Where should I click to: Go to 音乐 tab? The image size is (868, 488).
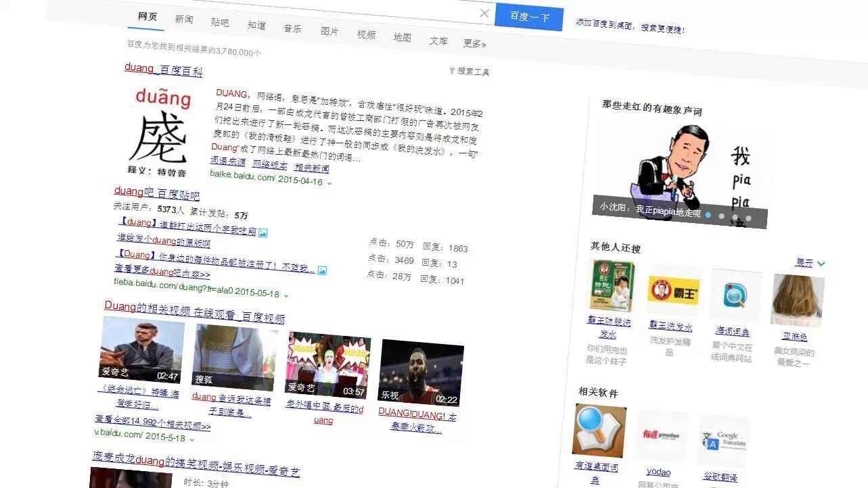(293, 28)
